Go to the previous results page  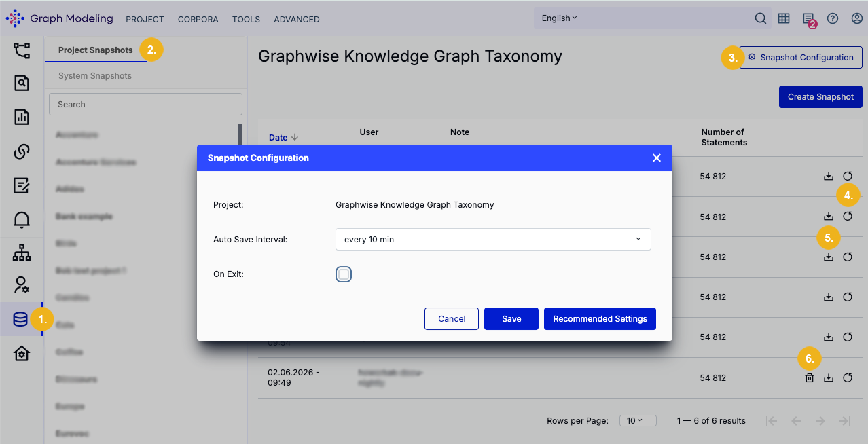(x=796, y=421)
